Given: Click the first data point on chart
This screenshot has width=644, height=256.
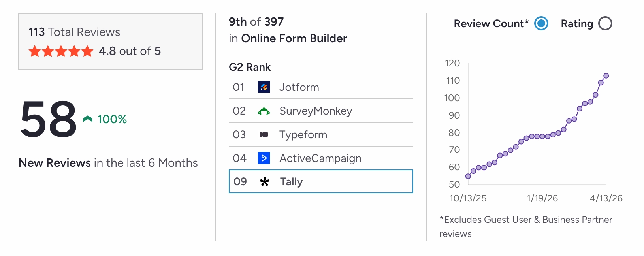Looking at the screenshot, I should pos(468,176).
